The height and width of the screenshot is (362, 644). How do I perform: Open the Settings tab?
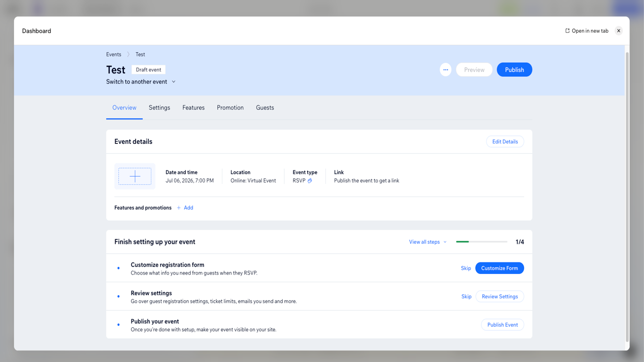(x=159, y=108)
